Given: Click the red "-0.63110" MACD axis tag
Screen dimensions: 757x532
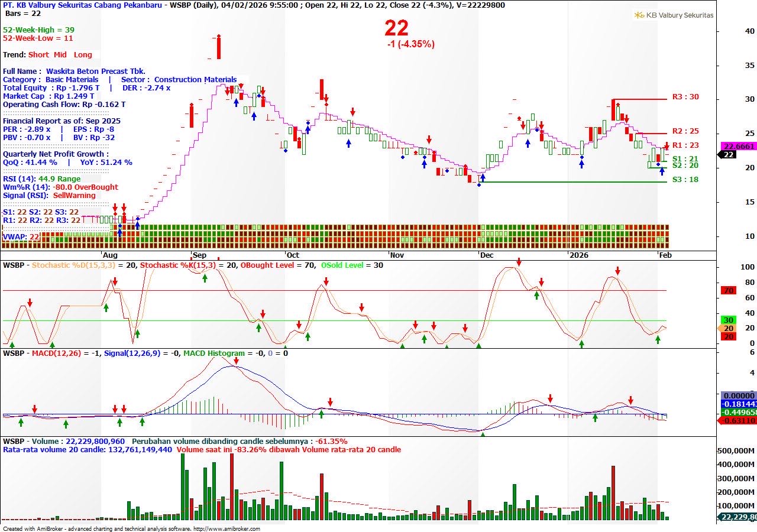Looking at the screenshot, I should click(x=739, y=421).
